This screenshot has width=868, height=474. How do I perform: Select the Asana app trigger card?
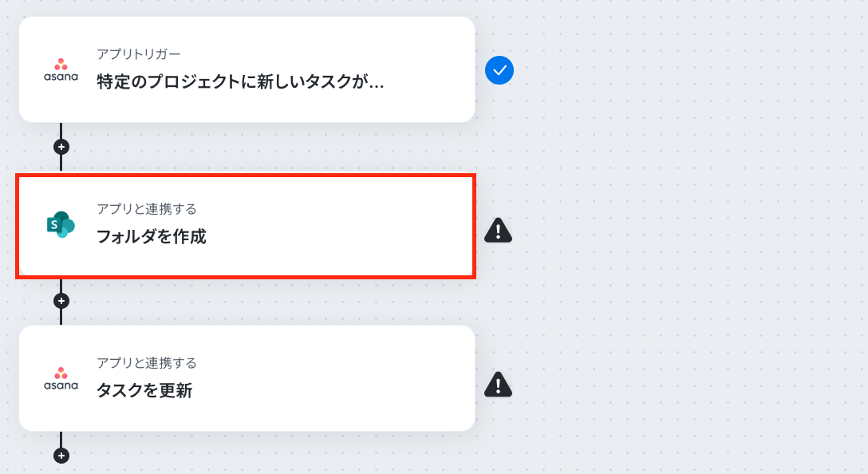[247, 69]
